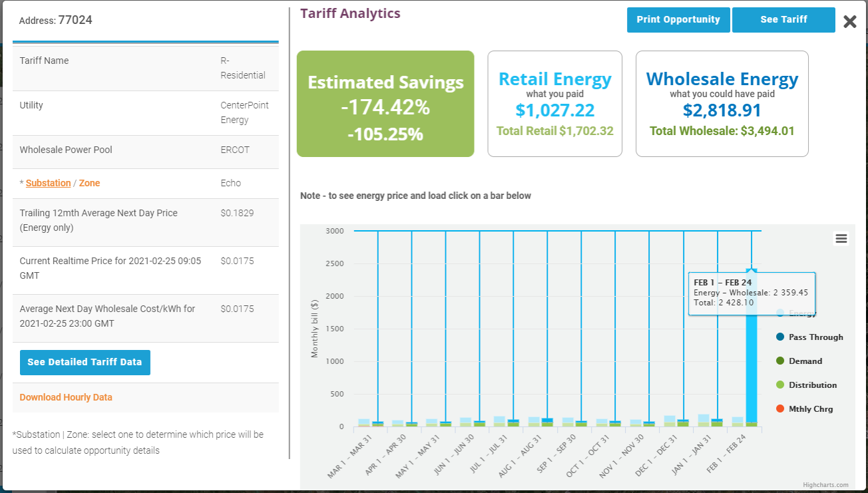
Task: Open See Detailed Tariff Data
Action: click(85, 363)
